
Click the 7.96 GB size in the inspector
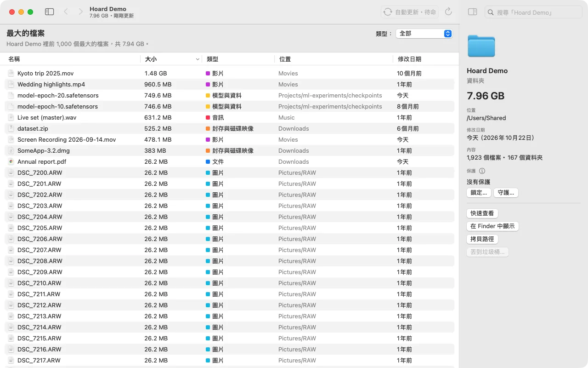(x=486, y=96)
